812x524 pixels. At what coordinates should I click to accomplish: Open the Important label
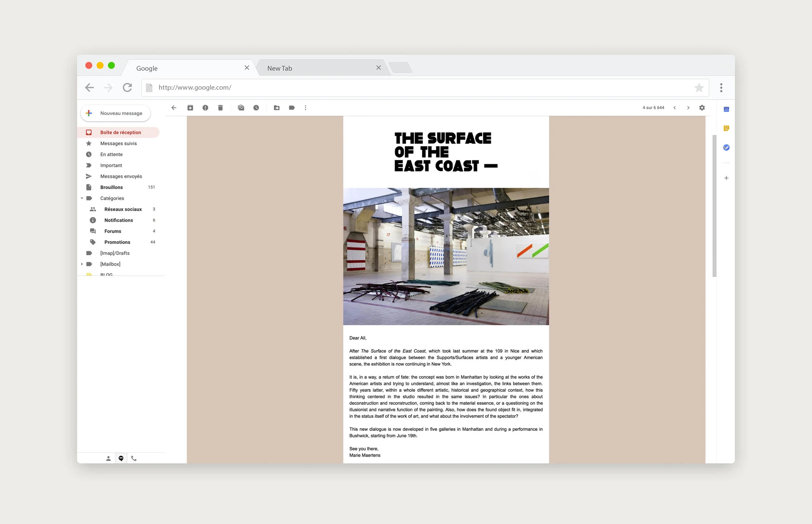tap(118, 165)
